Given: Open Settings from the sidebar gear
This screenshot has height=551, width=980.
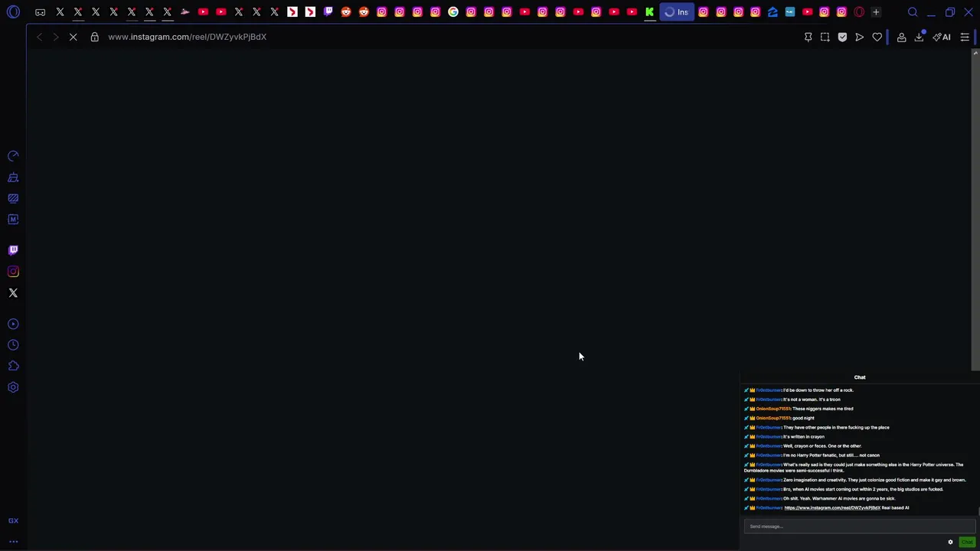Looking at the screenshot, I should [13, 387].
